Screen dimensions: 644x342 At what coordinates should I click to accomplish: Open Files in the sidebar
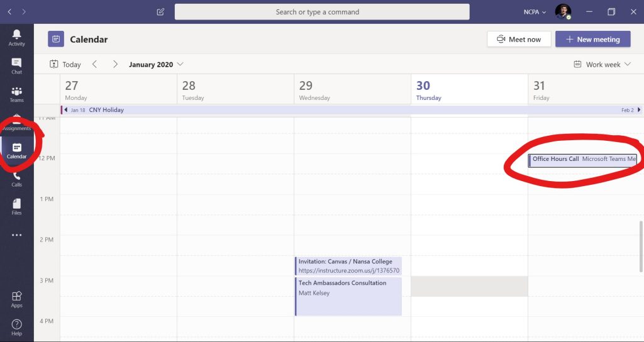coord(17,207)
